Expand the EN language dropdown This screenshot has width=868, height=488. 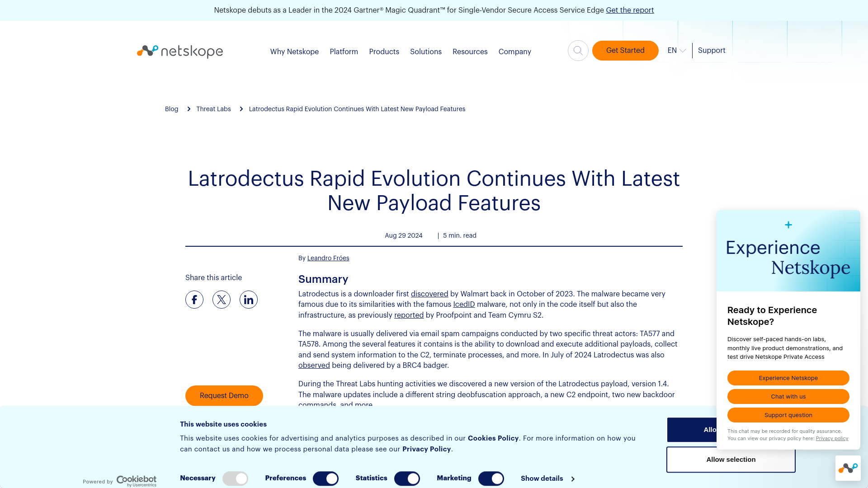point(676,50)
